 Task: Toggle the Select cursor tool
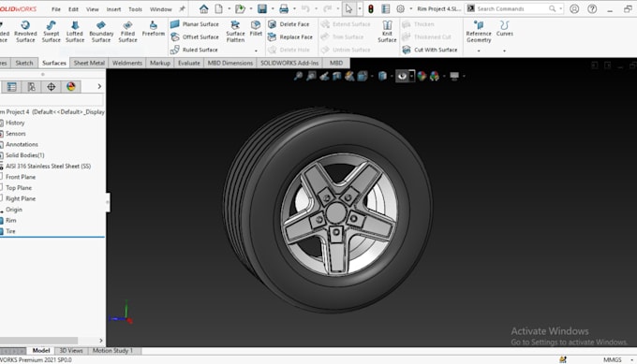point(348,8)
